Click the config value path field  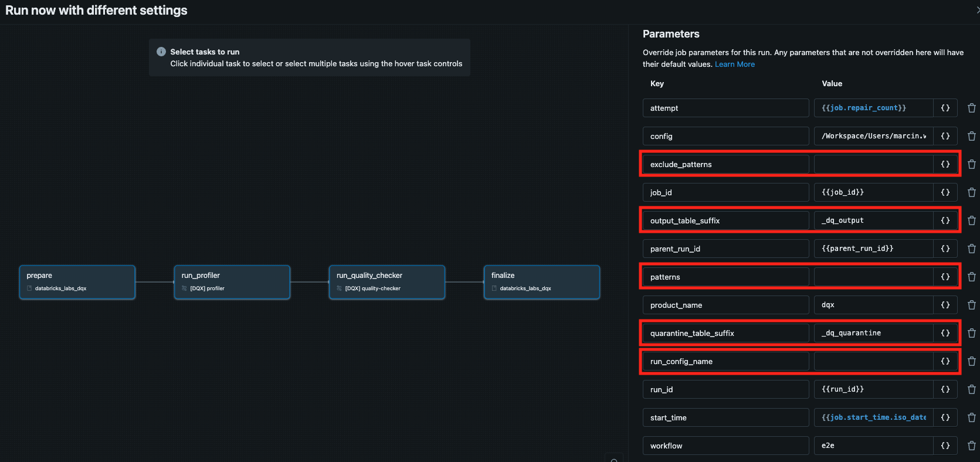coord(873,136)
